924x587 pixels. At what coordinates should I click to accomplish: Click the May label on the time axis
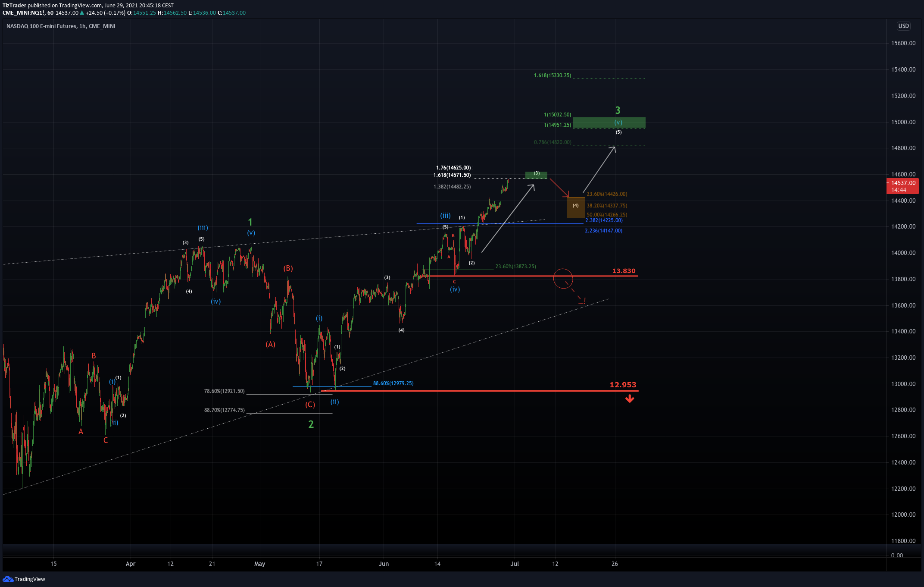259,564
